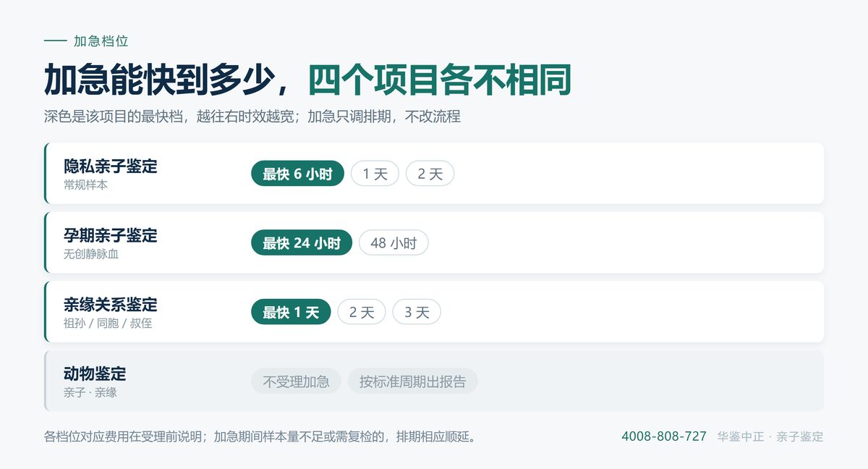Click the 华鉴中正 · 亲子鉴定 brand text
Screen dimensions: 868x469
point(770,436)
